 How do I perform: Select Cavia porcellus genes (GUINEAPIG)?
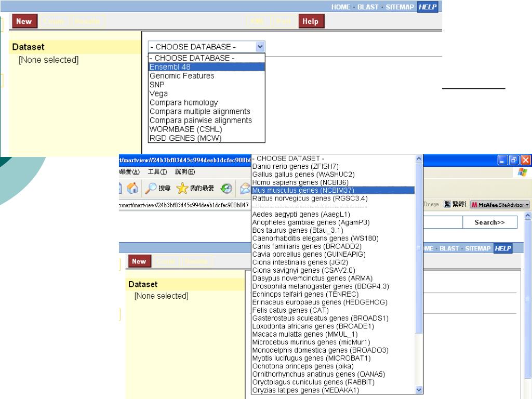click(333, 254)
